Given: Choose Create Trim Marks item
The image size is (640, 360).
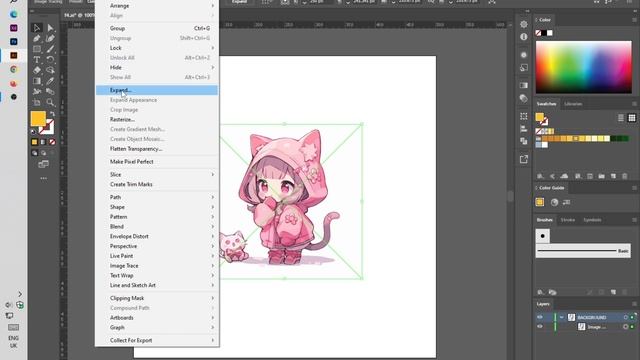Looking at the screenshot, I should 157,184.
